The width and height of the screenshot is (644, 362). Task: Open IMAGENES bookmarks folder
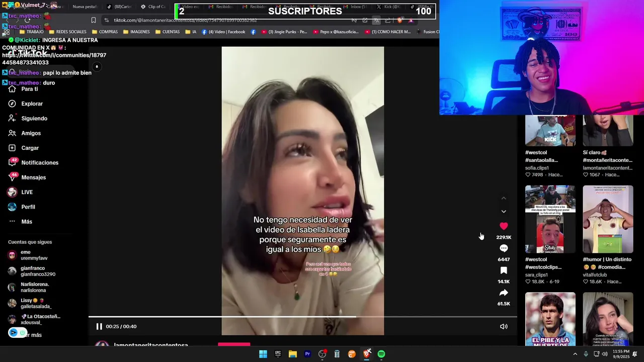(135, 32)
